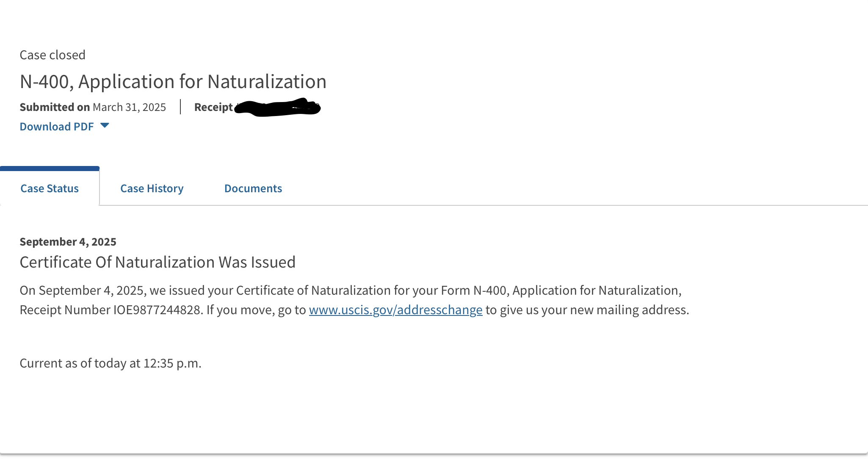Click the words 'to give us your new mailing address'

click(586, 310)
